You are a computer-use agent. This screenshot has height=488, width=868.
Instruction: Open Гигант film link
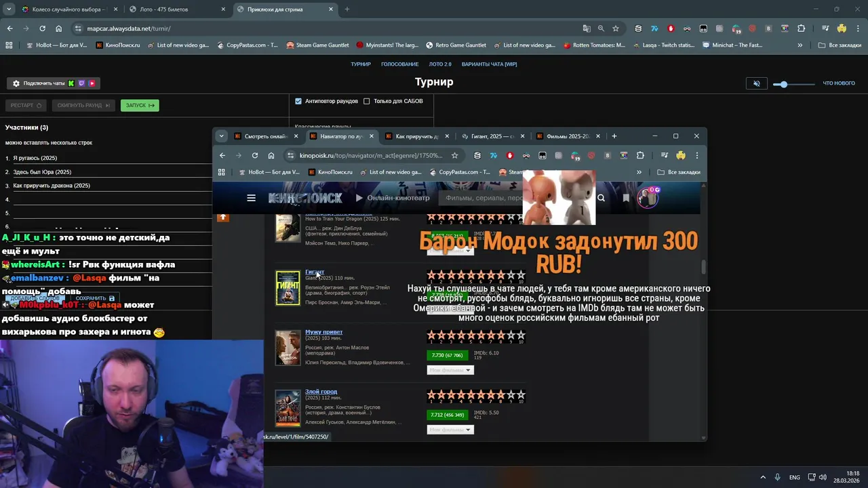(x=315, y=272)
